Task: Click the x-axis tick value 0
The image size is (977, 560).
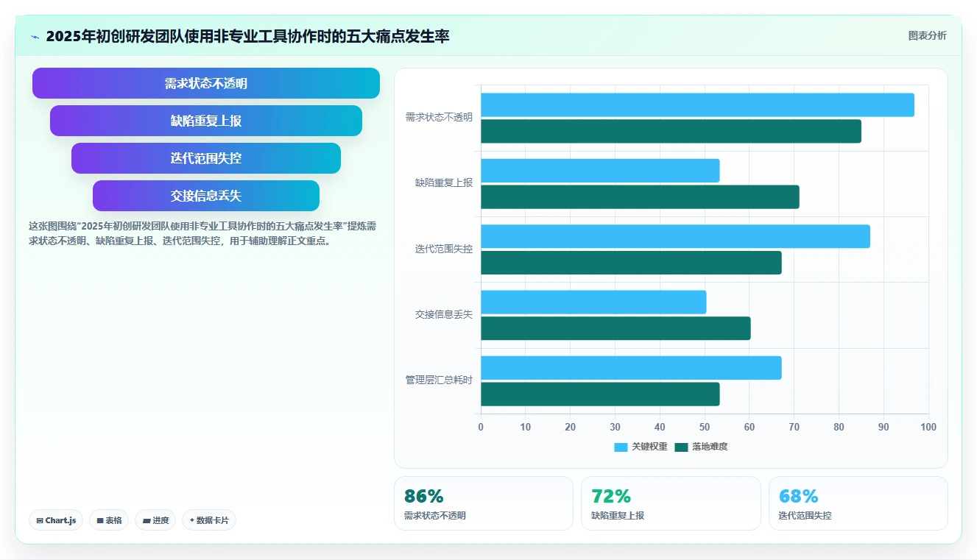Action: tap(481, 427)
